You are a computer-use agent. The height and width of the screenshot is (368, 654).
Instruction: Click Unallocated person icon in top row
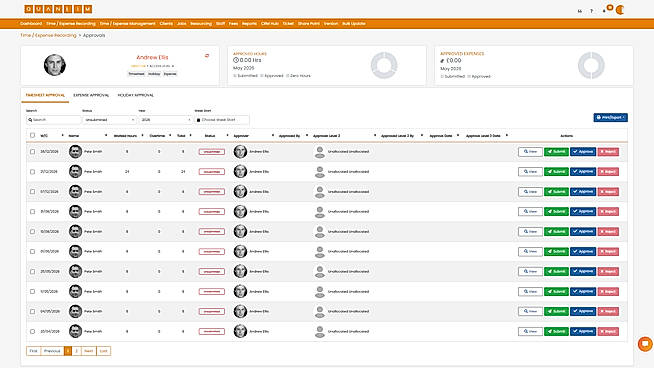[x=319, y=152]
